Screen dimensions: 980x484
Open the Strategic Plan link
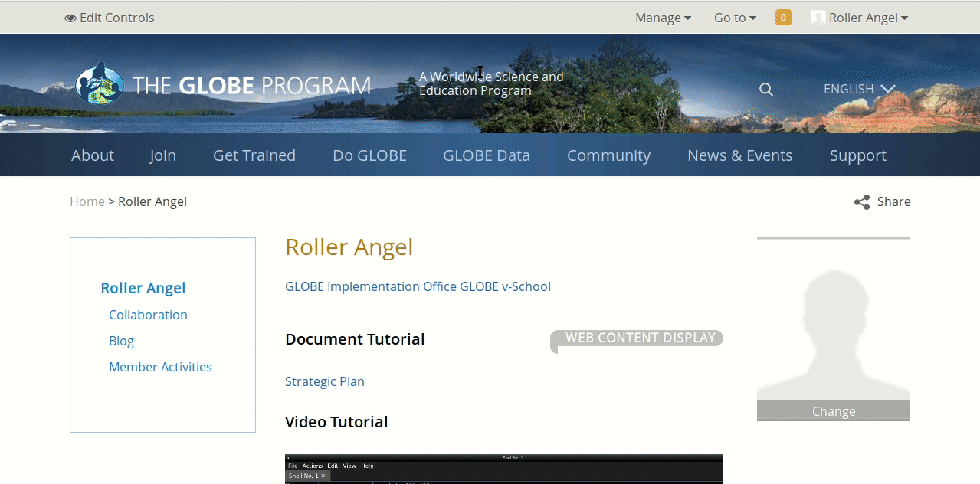tap(325, 381)
